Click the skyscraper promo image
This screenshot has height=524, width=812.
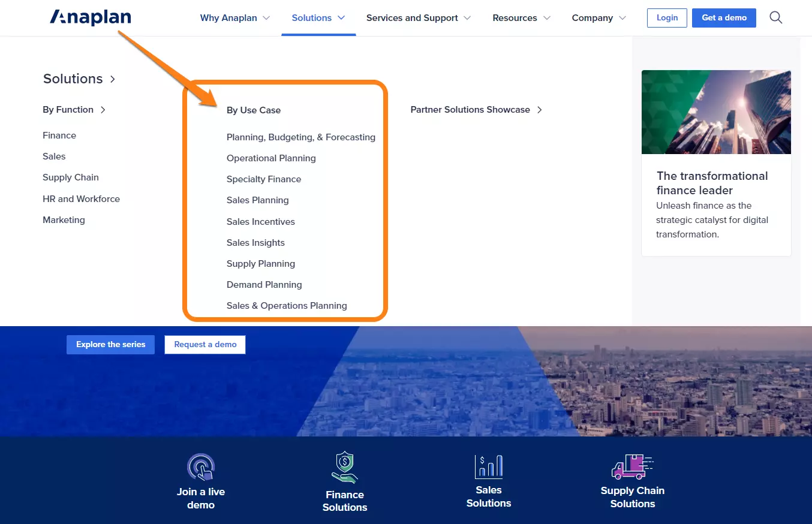coord(716,112)
